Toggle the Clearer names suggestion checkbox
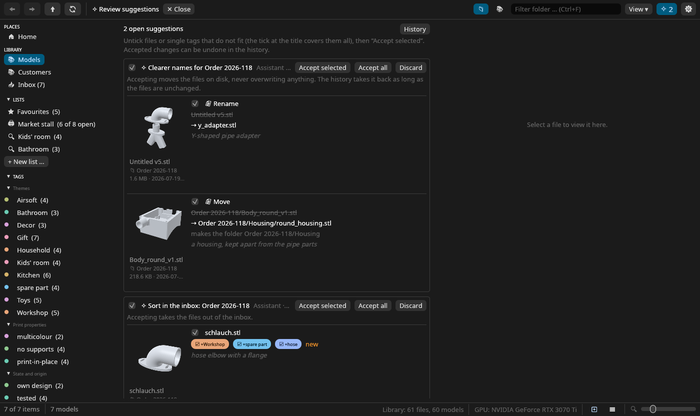This screenshot has height=416, width=700. 132,68
